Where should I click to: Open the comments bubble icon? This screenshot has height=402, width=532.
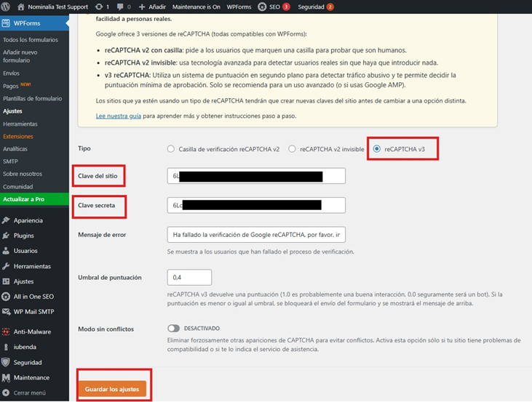[x=120, y=7]
